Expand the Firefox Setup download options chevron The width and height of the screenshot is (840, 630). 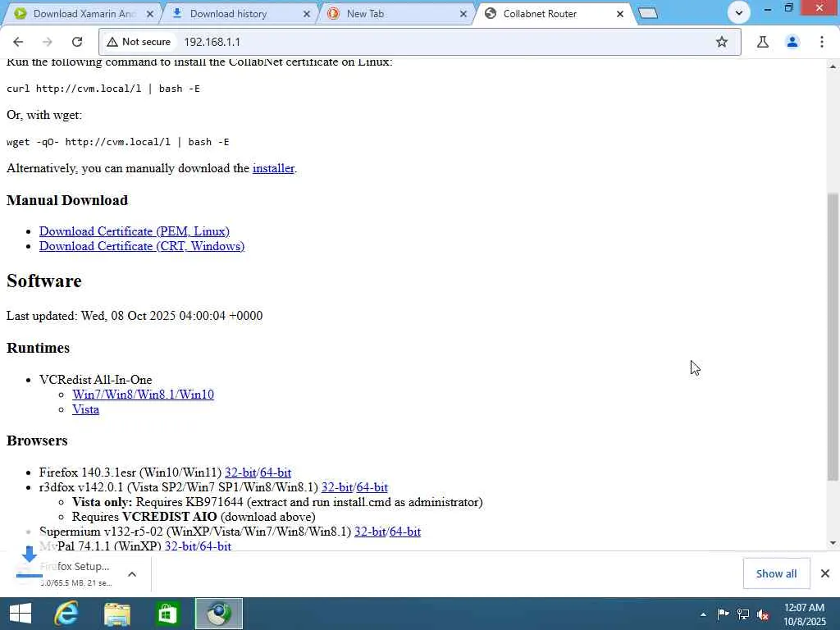click(132, 574)
